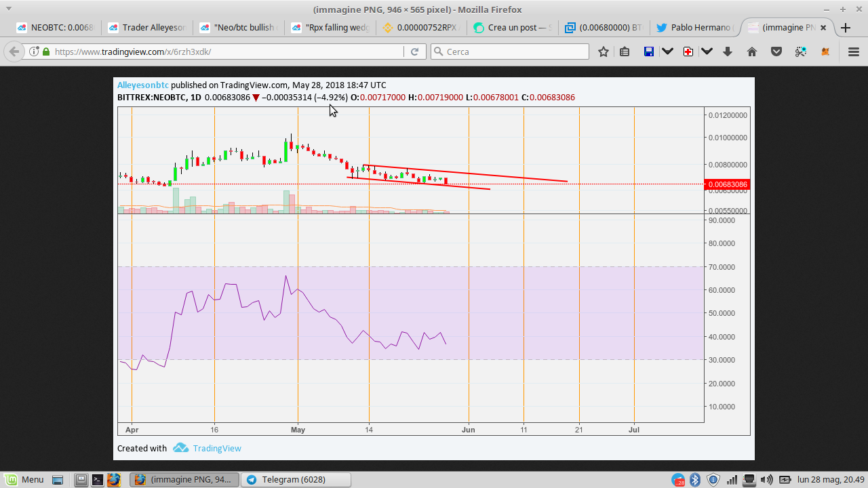
Task: Go to the Home page icon
Action: pos(752,52)
